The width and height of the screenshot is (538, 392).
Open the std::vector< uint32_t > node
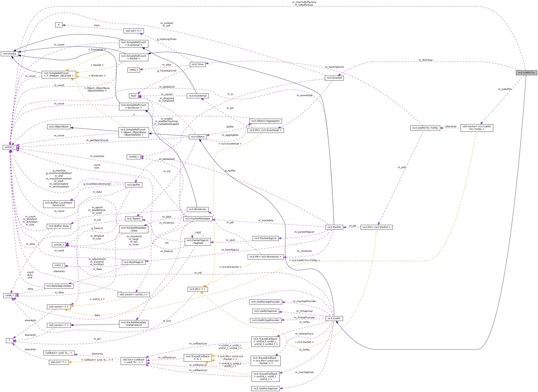tap(134, 295)
